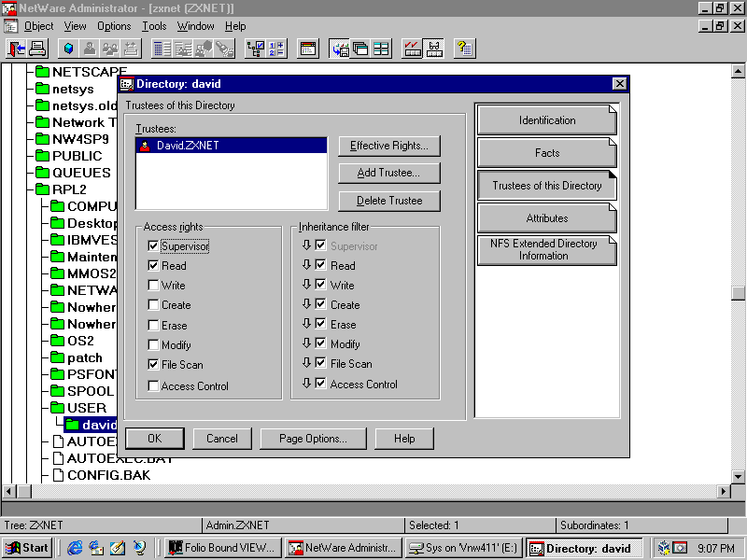Click the Effective Rights button
The height and width of the screenshot is (560, 747).
[389, 146]
